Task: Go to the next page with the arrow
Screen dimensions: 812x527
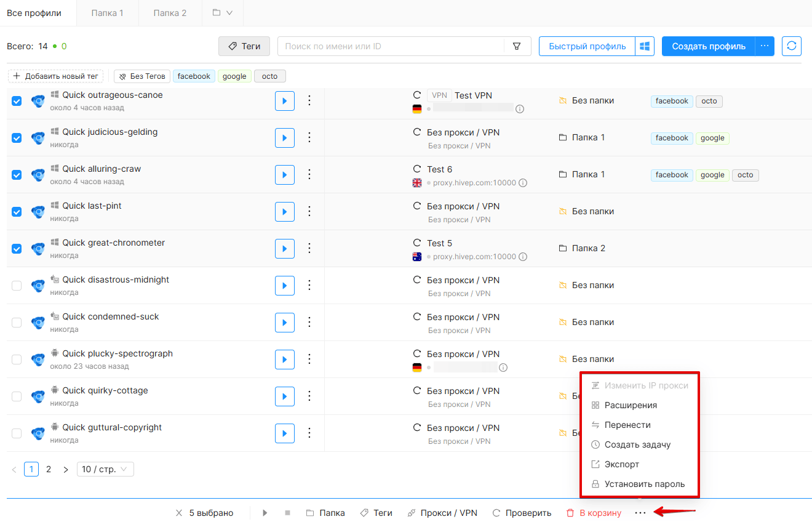Action: pyautogui.click(x=66, y=470)
